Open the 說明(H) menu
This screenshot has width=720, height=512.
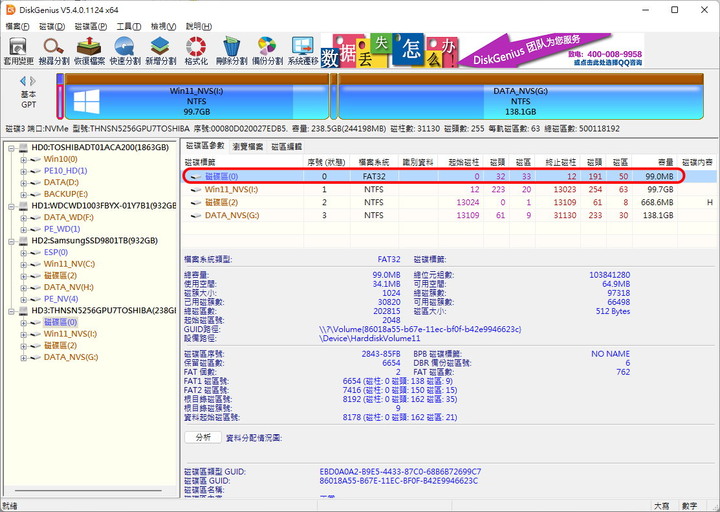point(199,26)
